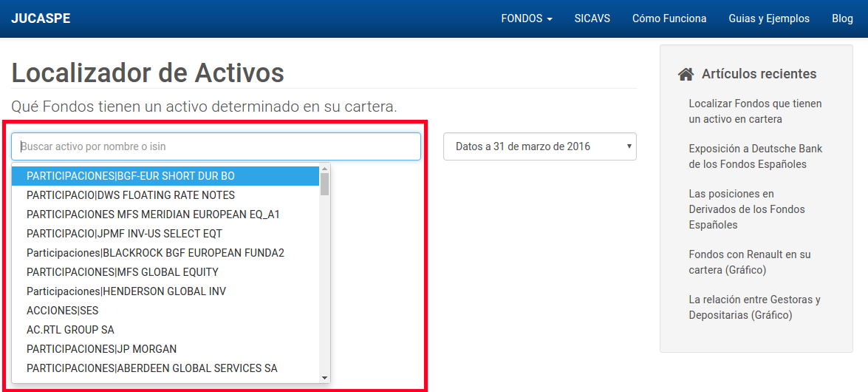The width and height of the screenshot is (868, 392).
Task: Select AC.RTL GROUP SA entry
Action: [x=165, y=329]
